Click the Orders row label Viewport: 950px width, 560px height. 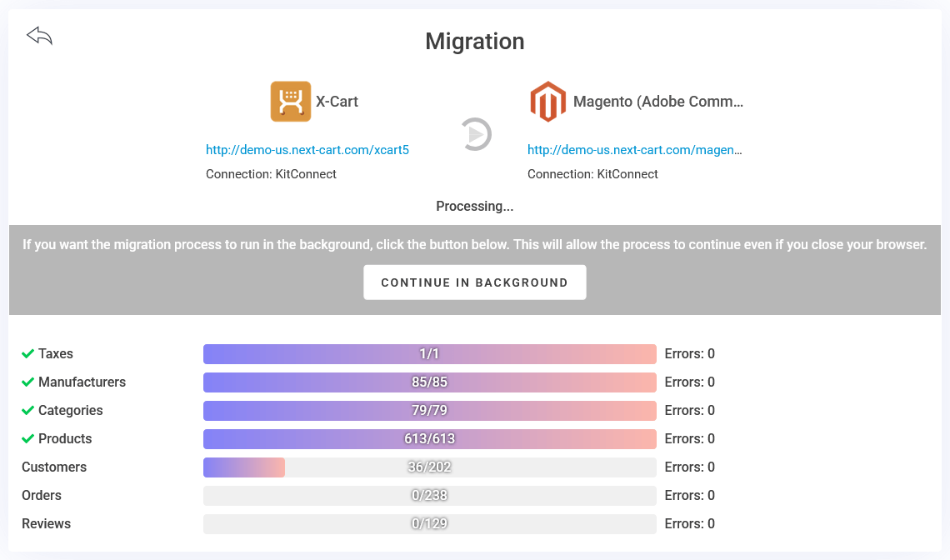click(x=41, y=496)
